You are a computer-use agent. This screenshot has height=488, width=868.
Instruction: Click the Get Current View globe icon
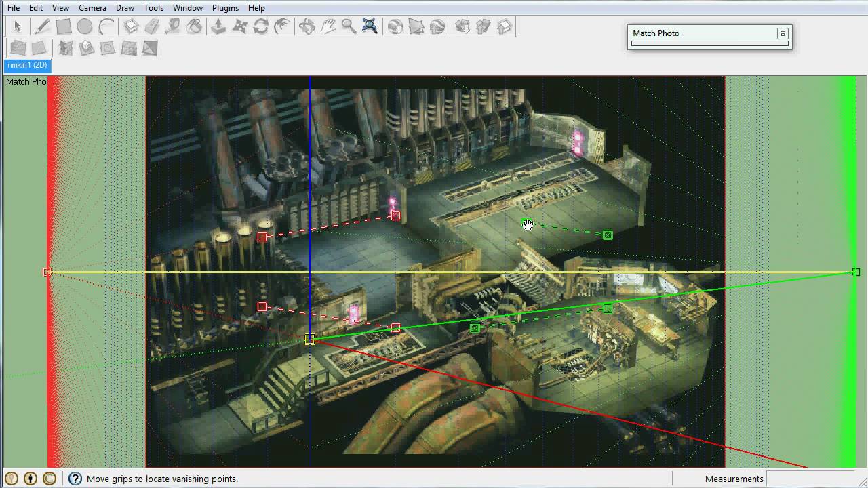click(x=395, y=26)
